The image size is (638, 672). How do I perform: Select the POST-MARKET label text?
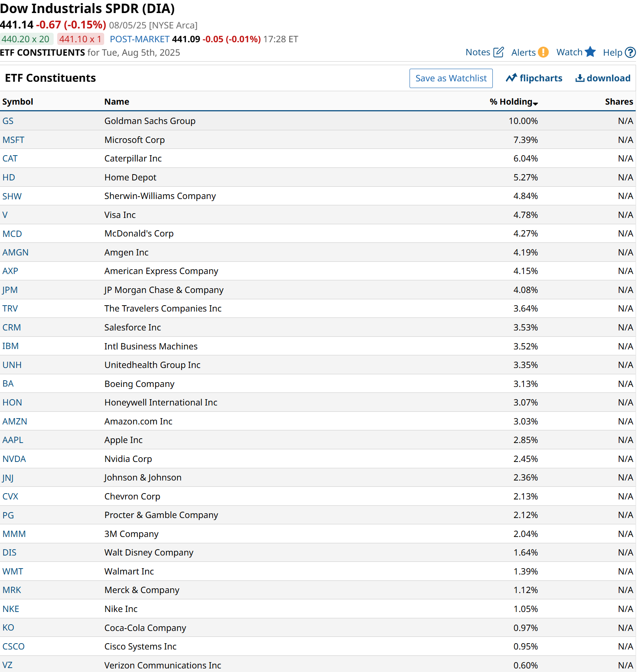tap(140, 39)
